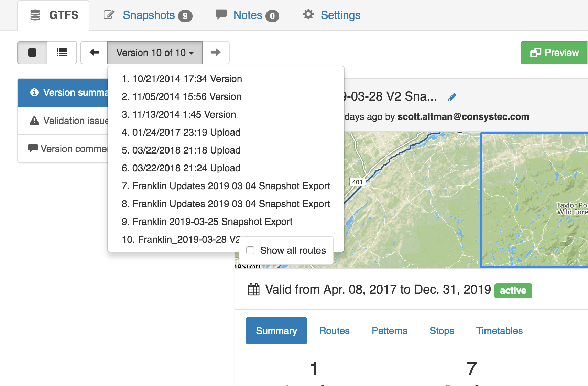588x386 pixels.
Task: Click the Validation issues warning triangle icon
Action: (x=34, y=121)
